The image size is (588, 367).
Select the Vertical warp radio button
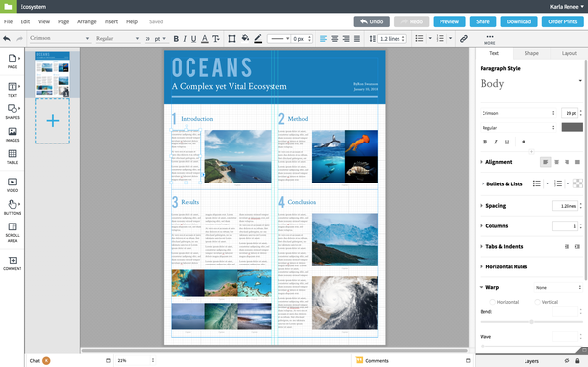tap(537, 302)
